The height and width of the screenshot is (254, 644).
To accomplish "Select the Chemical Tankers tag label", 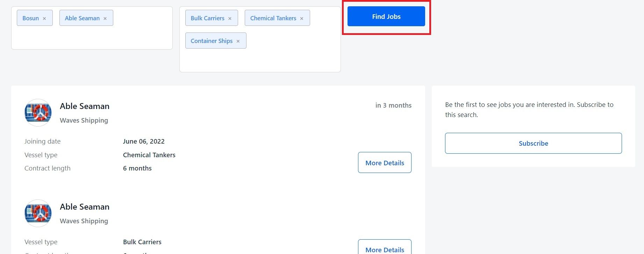I will [x=273, y=18].
